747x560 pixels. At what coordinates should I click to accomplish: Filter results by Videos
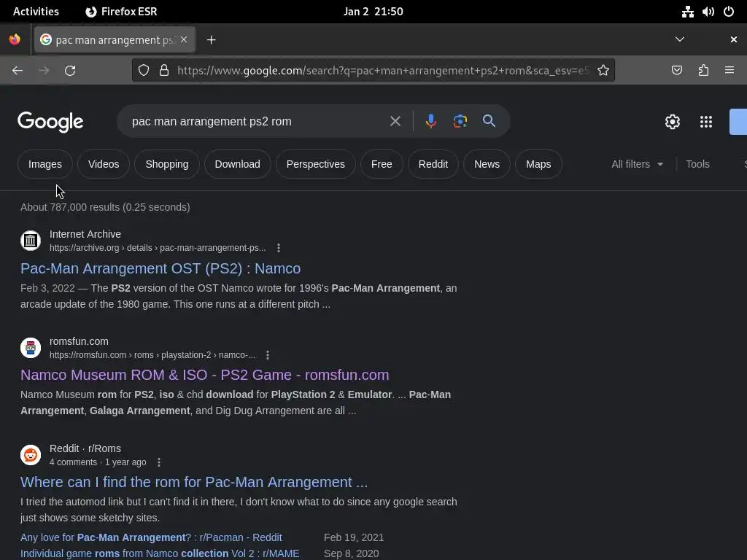(x=104, y=164)
